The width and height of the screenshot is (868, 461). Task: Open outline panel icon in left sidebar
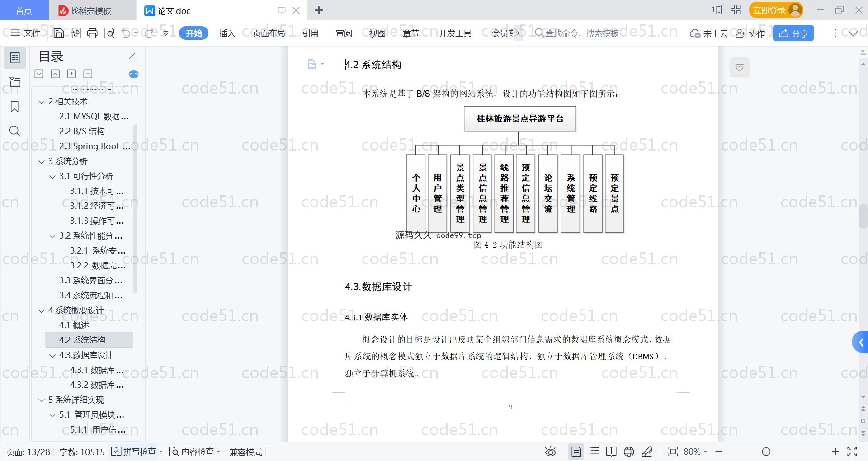click(15, 58)
